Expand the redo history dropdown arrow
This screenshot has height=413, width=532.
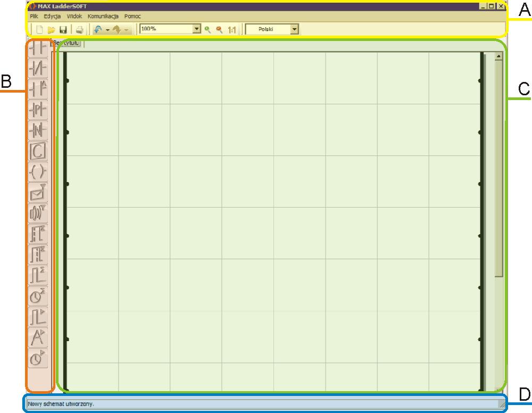click(126, 30)
